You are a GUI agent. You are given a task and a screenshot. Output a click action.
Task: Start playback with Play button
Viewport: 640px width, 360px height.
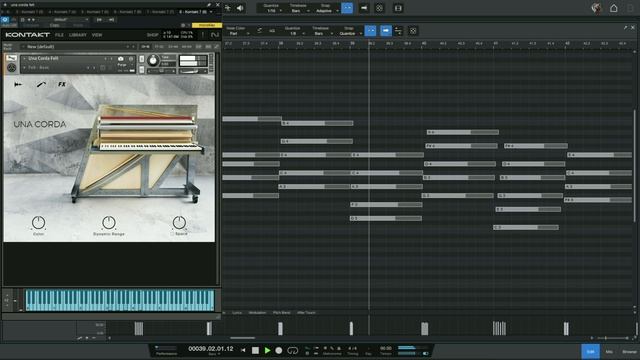pyautogui.click(x=267, y=350)
